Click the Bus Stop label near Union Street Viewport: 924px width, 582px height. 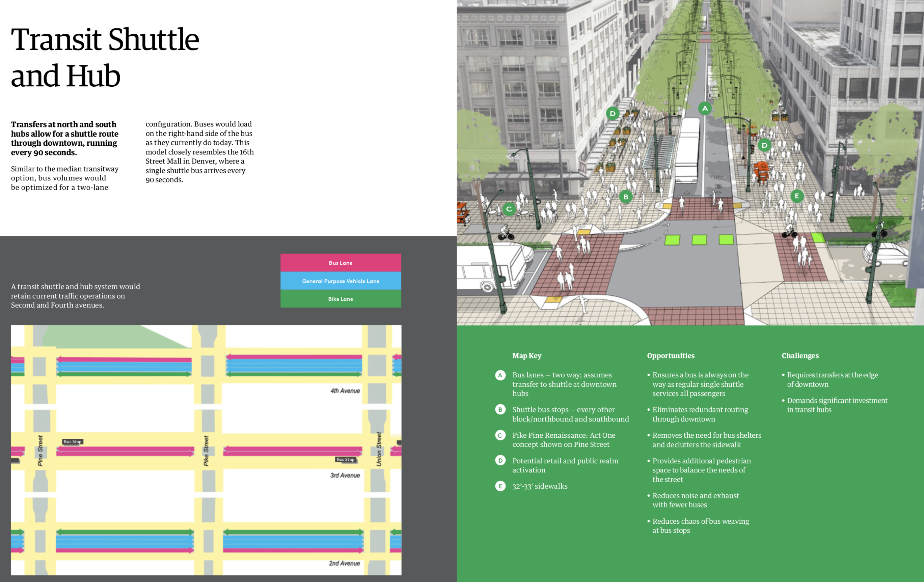[x=345, y=459]
